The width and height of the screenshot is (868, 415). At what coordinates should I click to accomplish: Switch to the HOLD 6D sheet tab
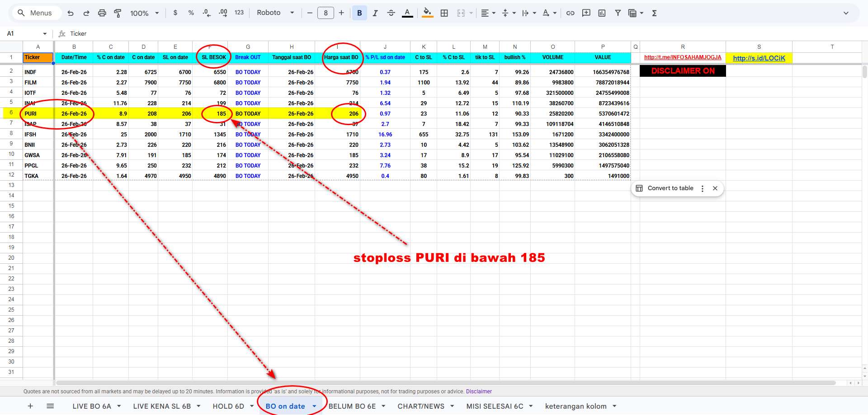(x=228, y=406)
